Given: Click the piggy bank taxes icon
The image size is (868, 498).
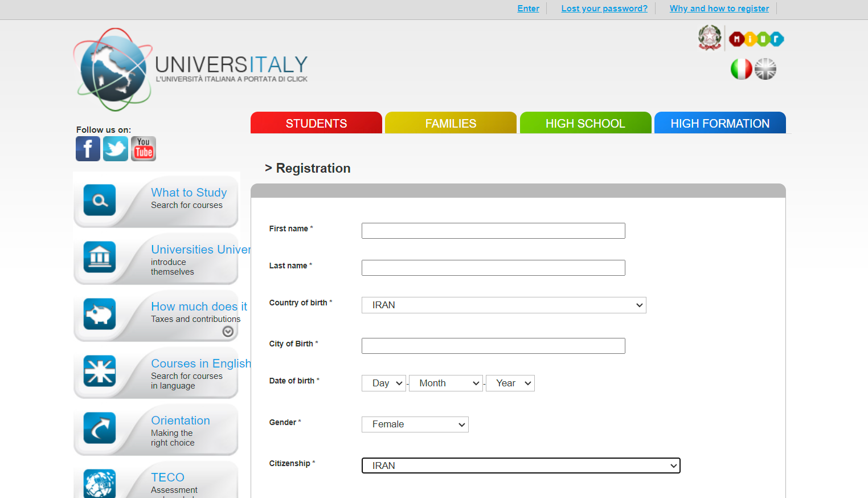Looking at the screenshot, I should [x=100, y=314].
